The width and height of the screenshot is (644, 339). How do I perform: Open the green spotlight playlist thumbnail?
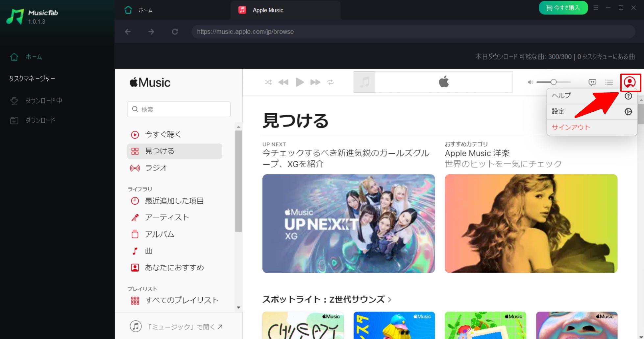click(485, 325)
